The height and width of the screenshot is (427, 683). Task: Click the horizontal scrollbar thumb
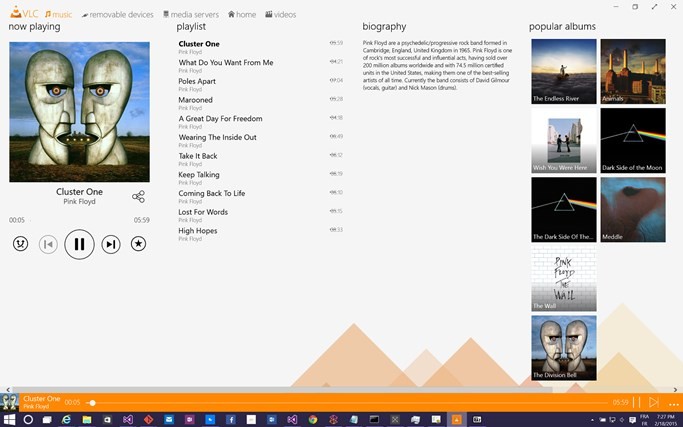point(283,390)
